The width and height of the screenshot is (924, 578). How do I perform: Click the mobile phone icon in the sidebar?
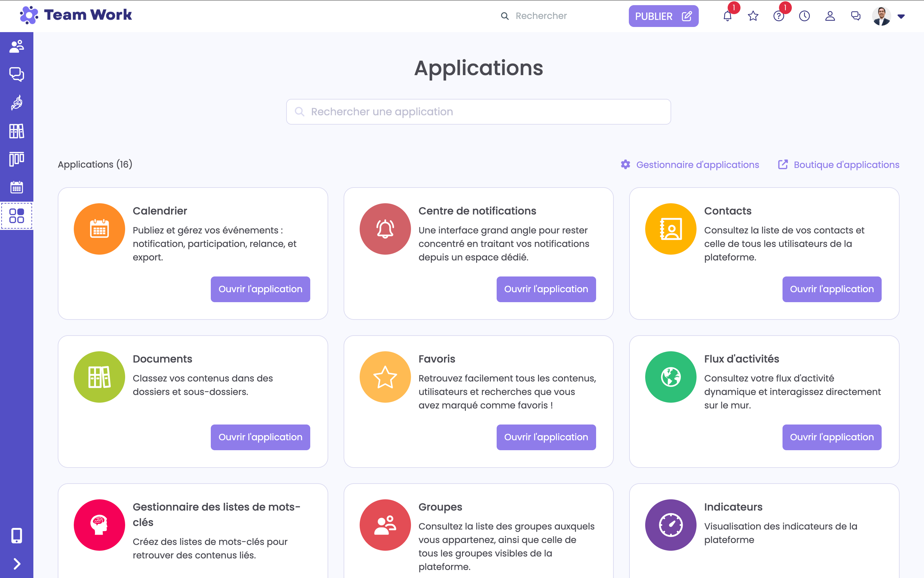pos(16,536)
